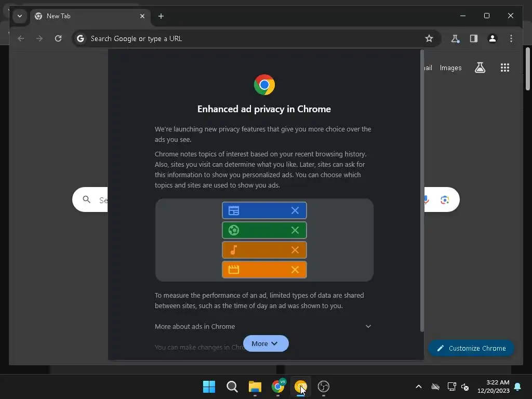Click the Customize Chrome button
The width and height of the screenshot is (532, 399).
tap(471, 348)
